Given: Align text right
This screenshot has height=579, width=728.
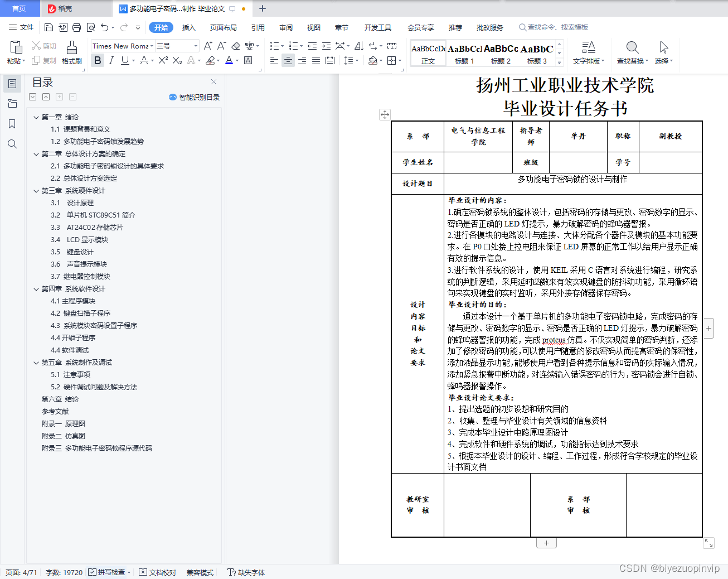Looking at the screenshot, I should (x=302, y=60).
